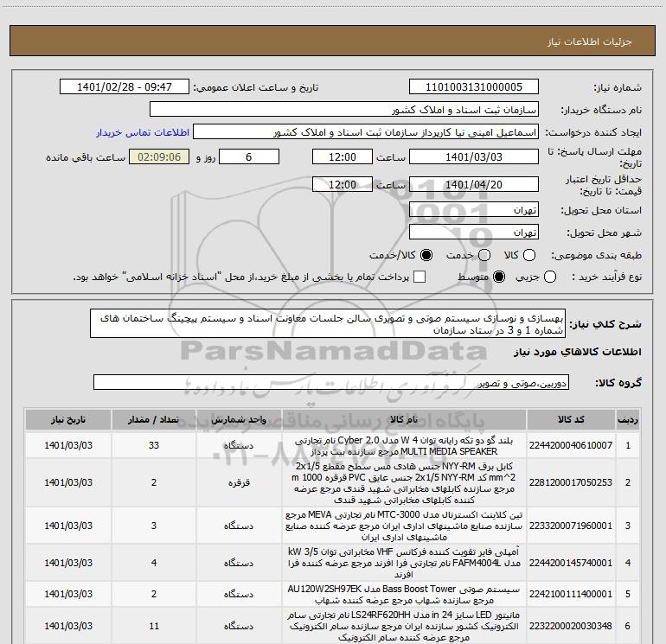
Task: Click the FAFM4004L VHF amplifier item name
Action: click(404, 563)
